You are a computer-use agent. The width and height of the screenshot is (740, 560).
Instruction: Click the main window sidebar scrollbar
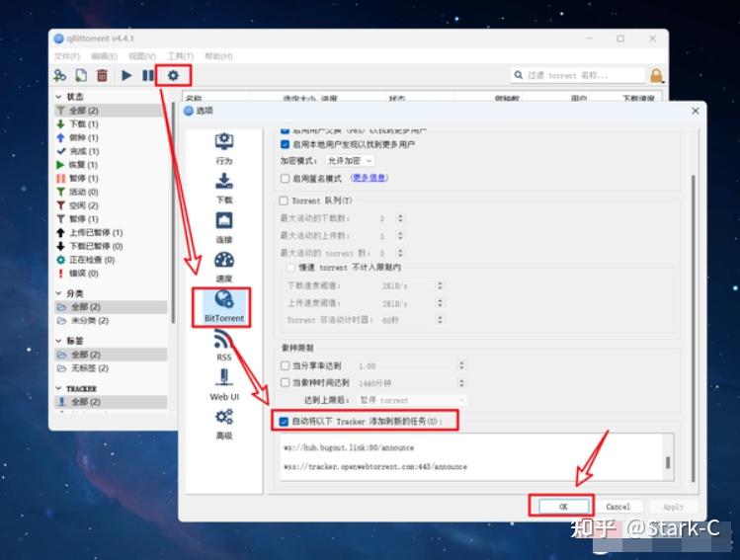pyautogui.click(x=173, y=212)
